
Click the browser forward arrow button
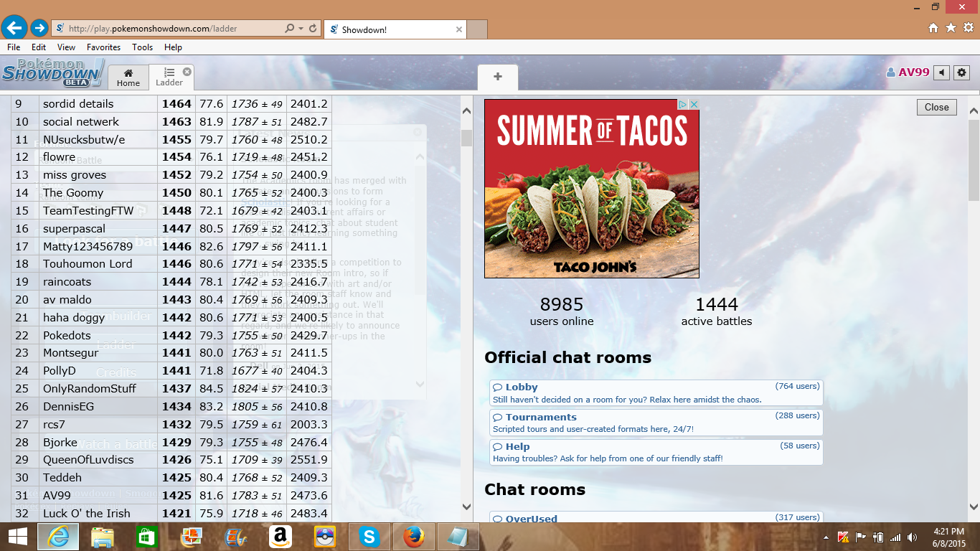click(x=39, y=28)
